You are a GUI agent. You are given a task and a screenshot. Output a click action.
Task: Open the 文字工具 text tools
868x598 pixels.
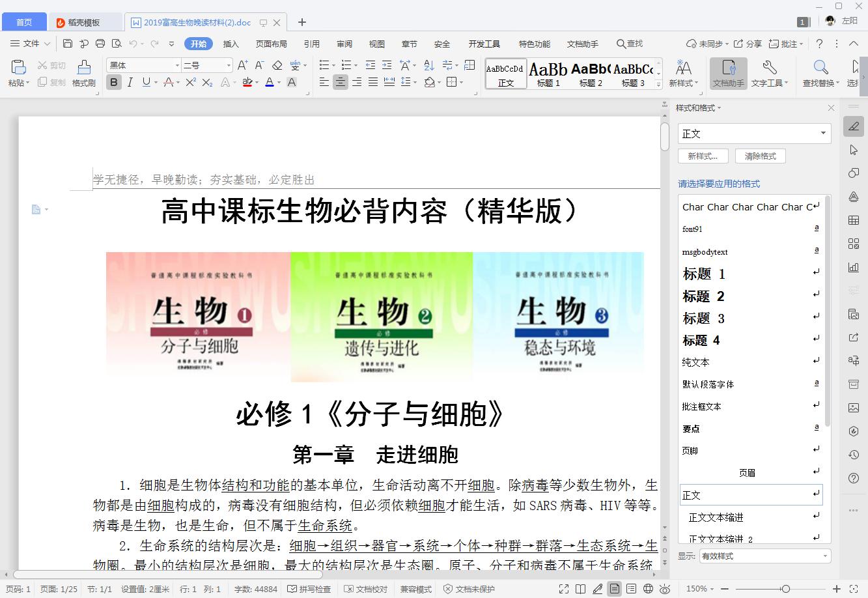[x=770, y=73]
